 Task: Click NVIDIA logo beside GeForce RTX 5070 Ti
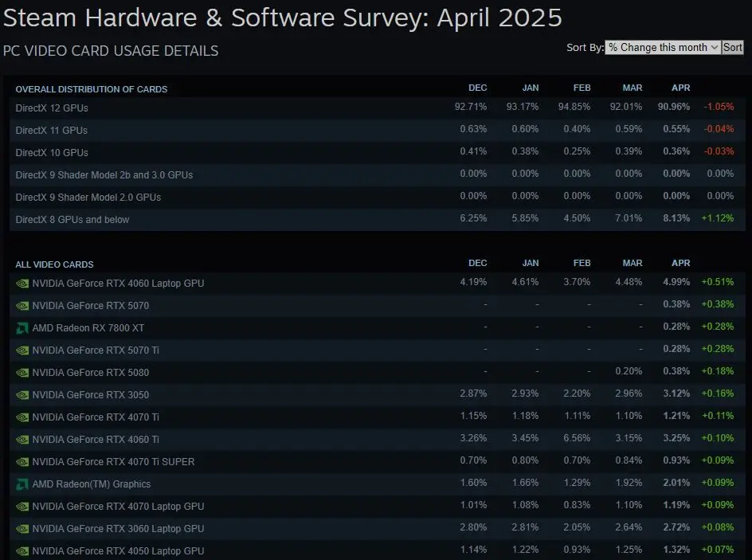pyautogui.click(x=22, y=350)
